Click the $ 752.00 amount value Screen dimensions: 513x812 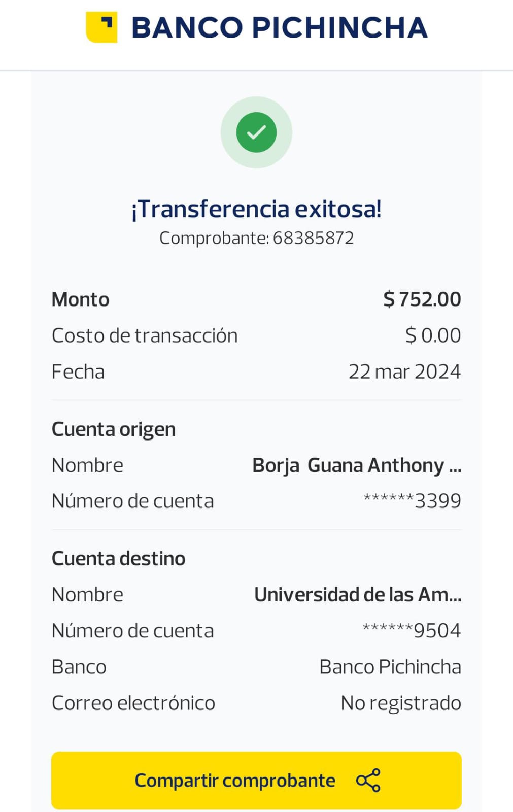[x=422, y=299]
